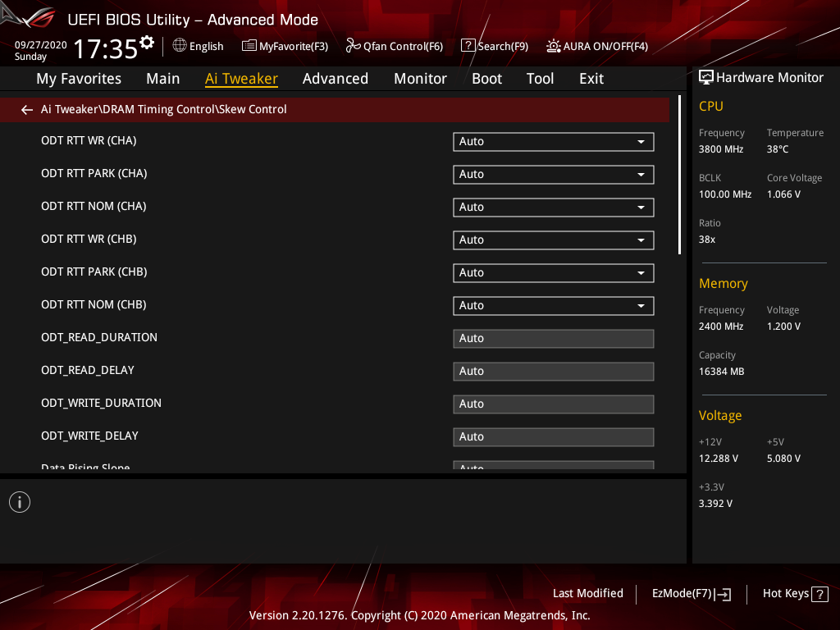Click the 09/27/2020 date text

tap(41, 45)
